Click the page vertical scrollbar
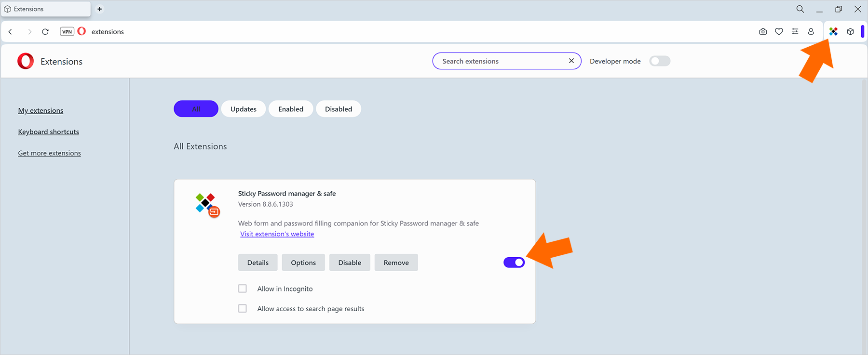The width and height of the screenshot is (868, 355). (864, 217)
